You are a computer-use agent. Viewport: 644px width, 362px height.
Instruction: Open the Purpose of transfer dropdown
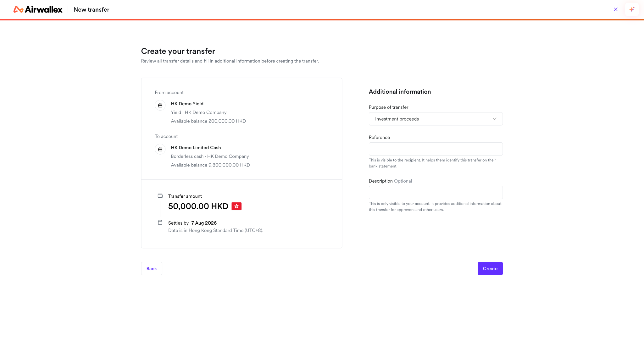coord(436,119)
